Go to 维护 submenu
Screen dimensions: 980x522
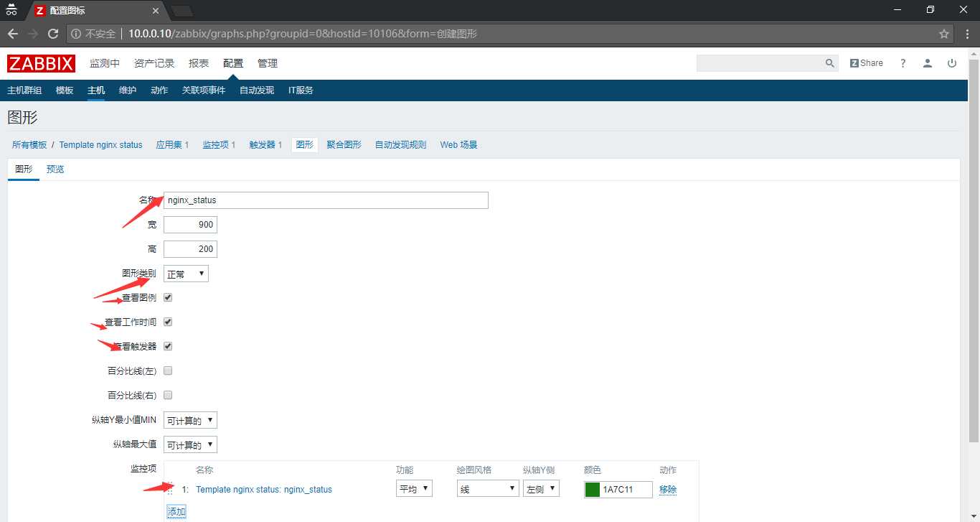point(128,90)
